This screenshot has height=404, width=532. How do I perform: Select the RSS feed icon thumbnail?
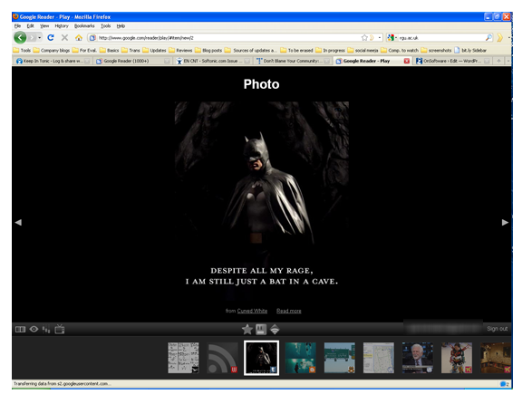tap(223, 358)
